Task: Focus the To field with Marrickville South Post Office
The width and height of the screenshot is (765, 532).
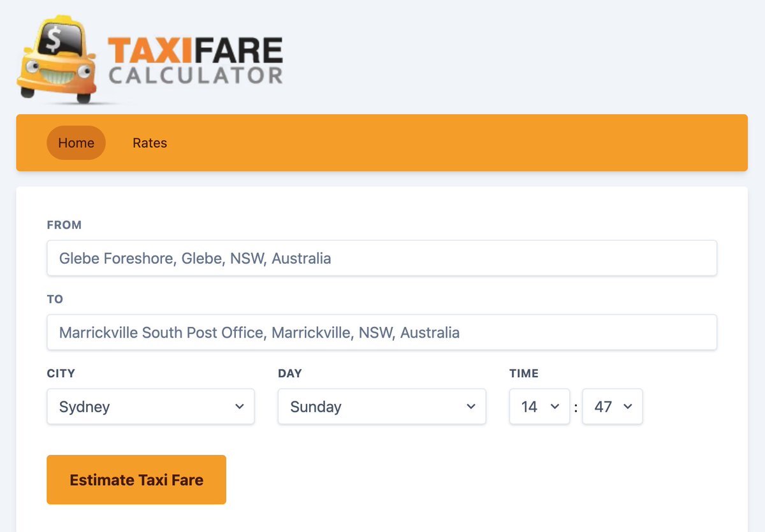Action: [382, 332]
